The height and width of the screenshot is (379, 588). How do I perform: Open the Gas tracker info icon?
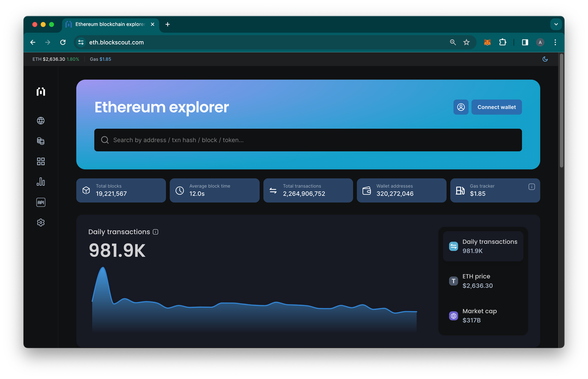point(531,186)
